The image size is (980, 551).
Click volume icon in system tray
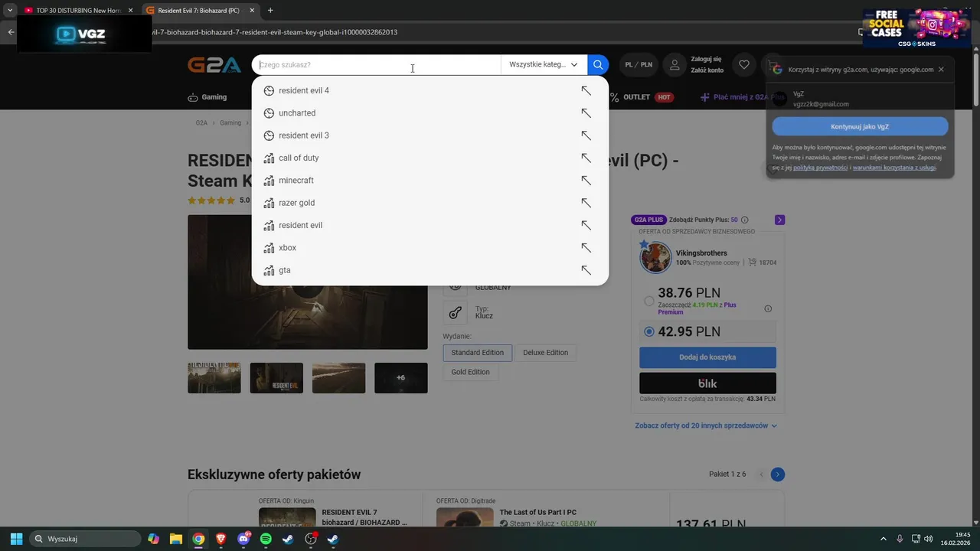tap(929, 539)
